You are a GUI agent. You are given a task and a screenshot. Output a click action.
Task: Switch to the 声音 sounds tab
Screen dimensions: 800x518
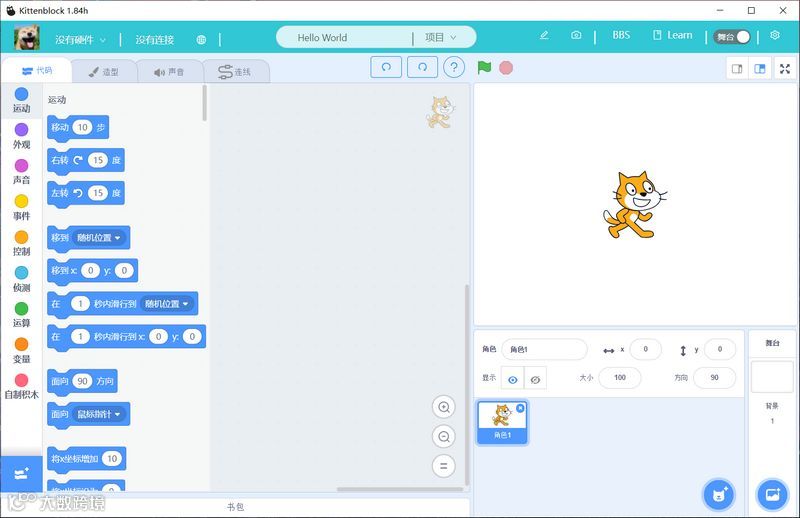click(169, 72)
